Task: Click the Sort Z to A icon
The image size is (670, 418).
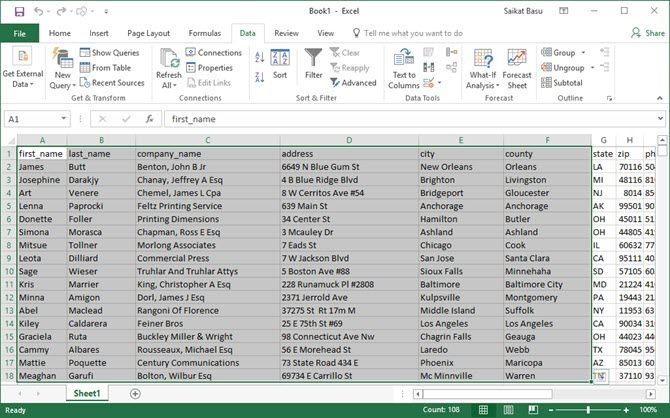Action: coord(259,77)
